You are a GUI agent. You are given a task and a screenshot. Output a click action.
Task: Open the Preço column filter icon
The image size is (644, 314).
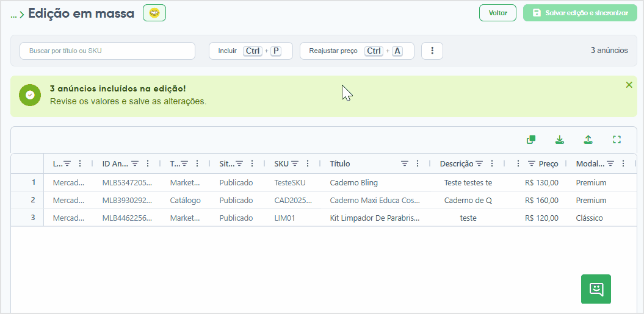pyautogui.click(x=532, y=163)
